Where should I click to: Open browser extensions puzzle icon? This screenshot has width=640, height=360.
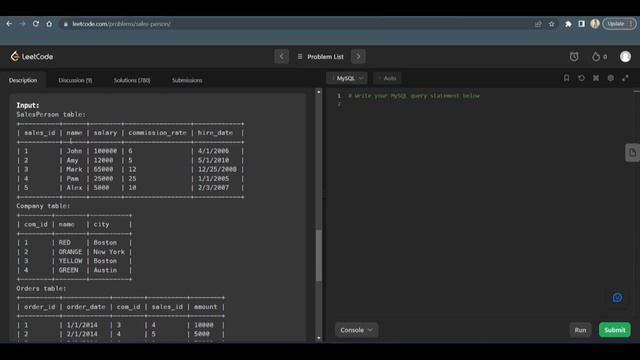coord(568,24)
